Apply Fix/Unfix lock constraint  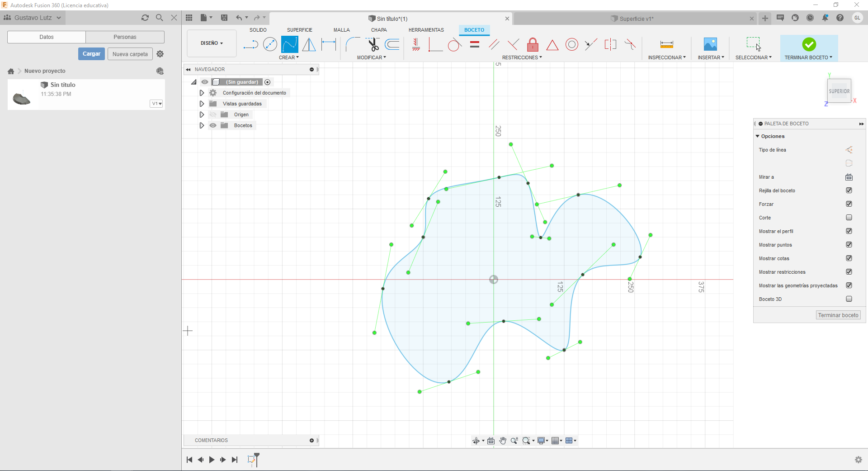(533, 44)
